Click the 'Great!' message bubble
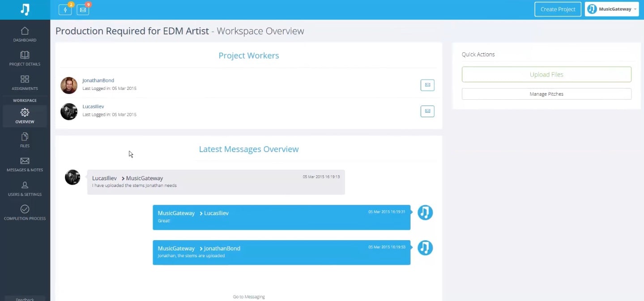The width and height of the screenshot is (644, 301). coord(281,217)
